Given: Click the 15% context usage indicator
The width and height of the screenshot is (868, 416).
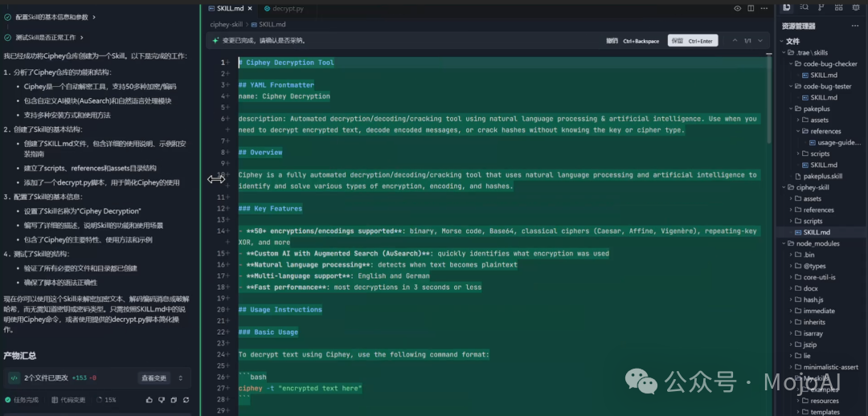Looking at the screenshot, I should pos(106,400).
